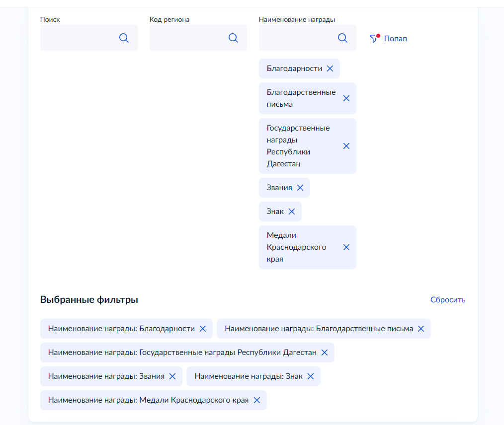Open the filter funnel icon near Попап
The width and height of the screenshot is (504, 425).
[x=374, y=38]
